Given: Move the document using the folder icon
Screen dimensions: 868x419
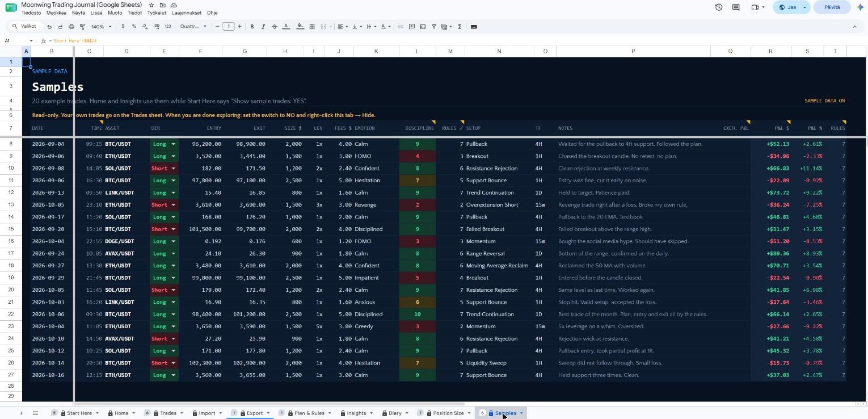Looking at the screenshot, I should click(x=163, y=5).
